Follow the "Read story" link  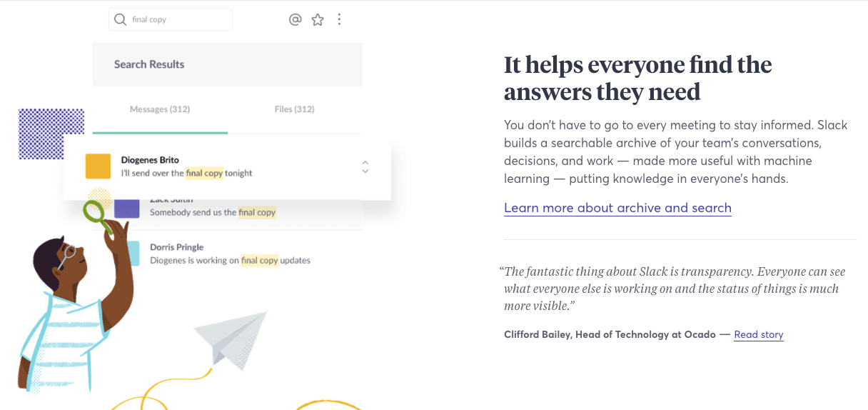[x=758, y=334]
